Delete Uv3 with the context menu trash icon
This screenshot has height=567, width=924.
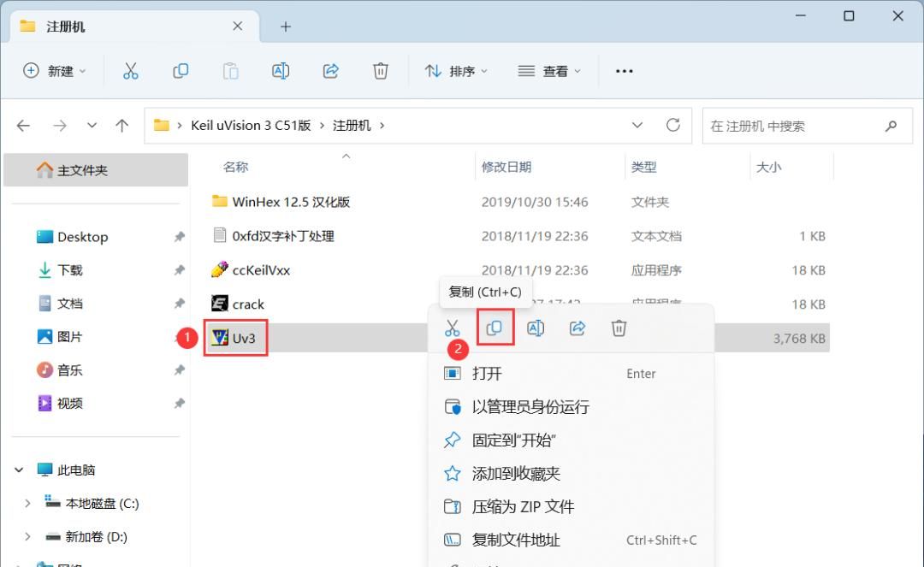[x=619, y=328]
